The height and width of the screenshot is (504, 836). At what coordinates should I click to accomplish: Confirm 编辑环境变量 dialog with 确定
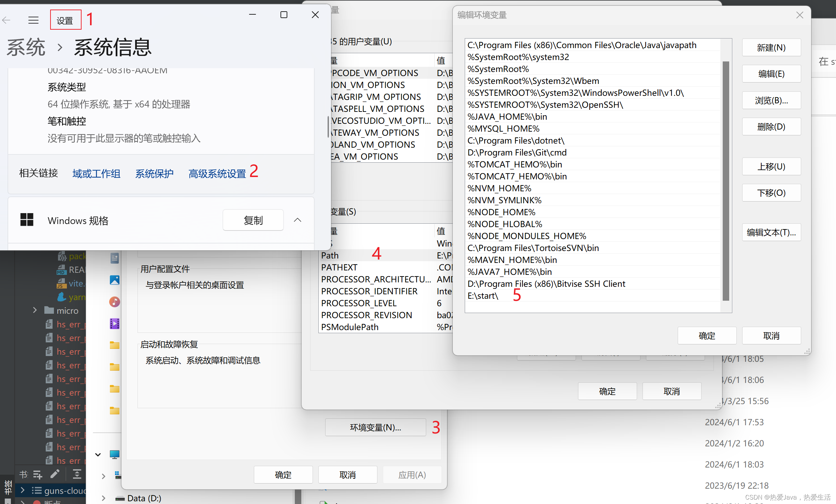[x=707, y=336]
